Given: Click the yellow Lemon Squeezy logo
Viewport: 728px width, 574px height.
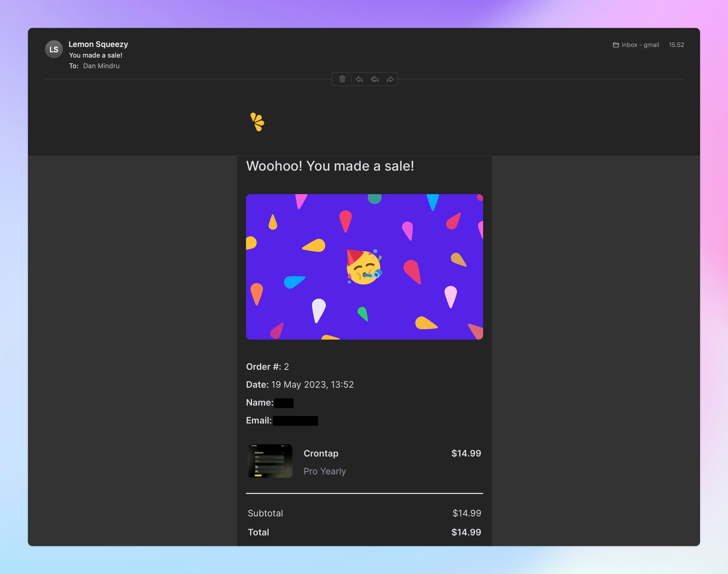Looking at the screenshot, I should (x=258, y=122).
